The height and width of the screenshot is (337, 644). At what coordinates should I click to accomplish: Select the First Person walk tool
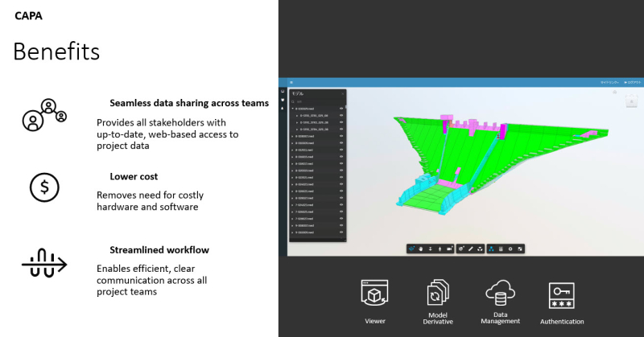tap(440, 249)
